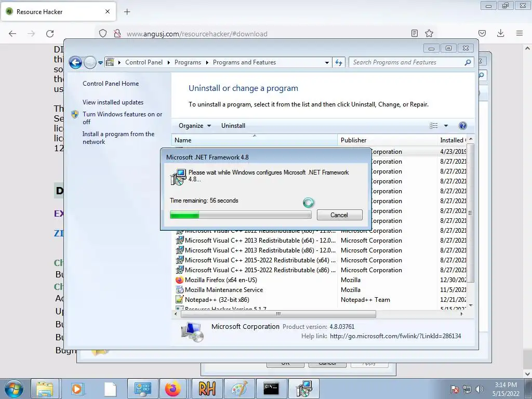Click Mozilla Firefox program icon in list
The width and height of the screenshot is (532, 399).
(x=179, y=280)
